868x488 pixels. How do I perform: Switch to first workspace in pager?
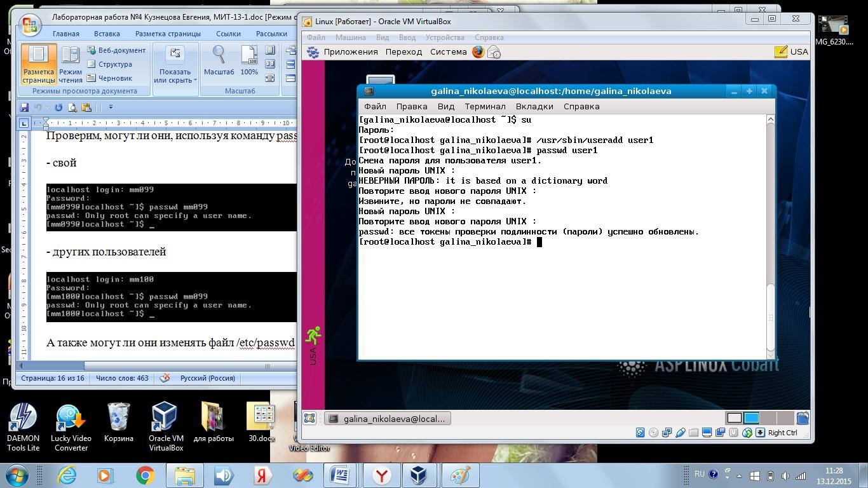[735, 418]
